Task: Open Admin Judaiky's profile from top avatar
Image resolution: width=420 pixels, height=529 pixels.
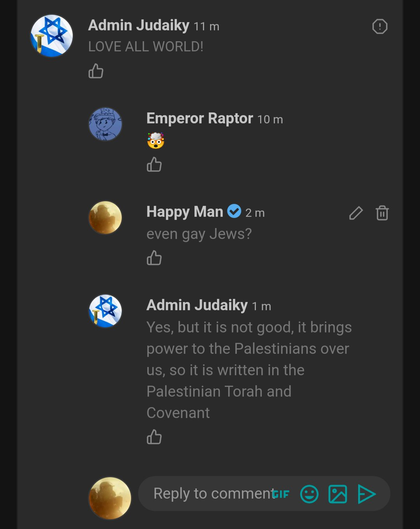Action: [x=52, y=36]
